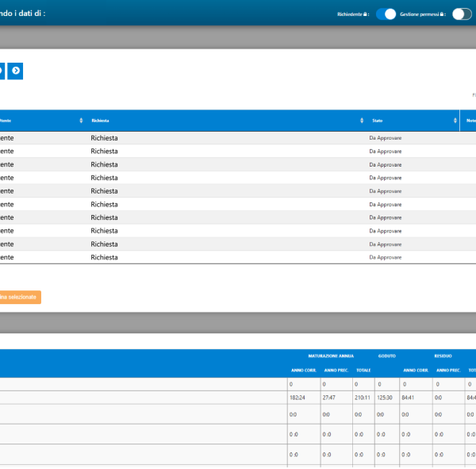Select the 84:41 Residuo Anno Corr. cell
Image resolution: width=476 pixels, height=469 pixels.
point(408,398)
